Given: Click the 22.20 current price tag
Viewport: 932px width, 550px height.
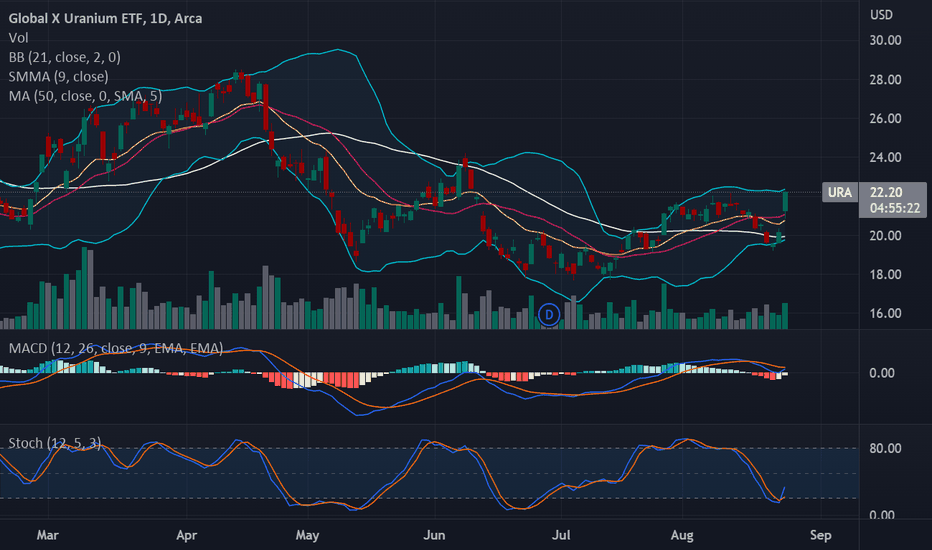Looking at the screenshot, I should pos(886,192).
